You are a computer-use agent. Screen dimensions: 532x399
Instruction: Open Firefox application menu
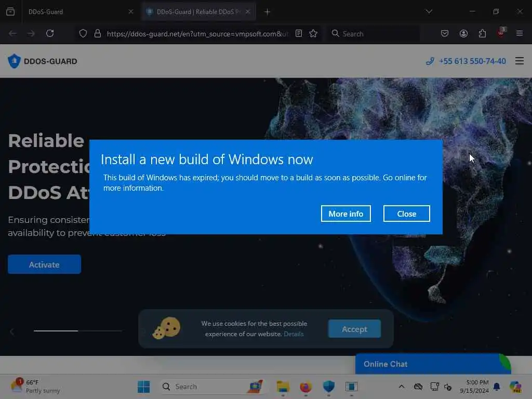pos(520,33)
